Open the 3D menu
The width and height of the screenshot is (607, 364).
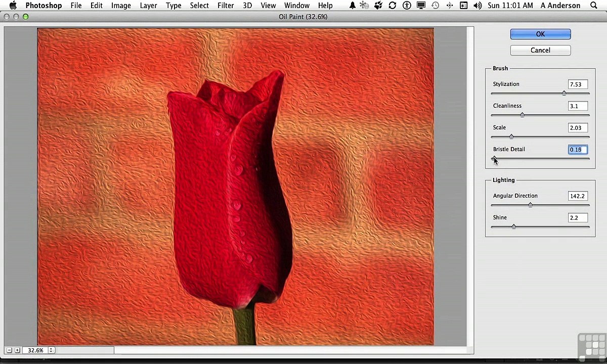point(247,6)
